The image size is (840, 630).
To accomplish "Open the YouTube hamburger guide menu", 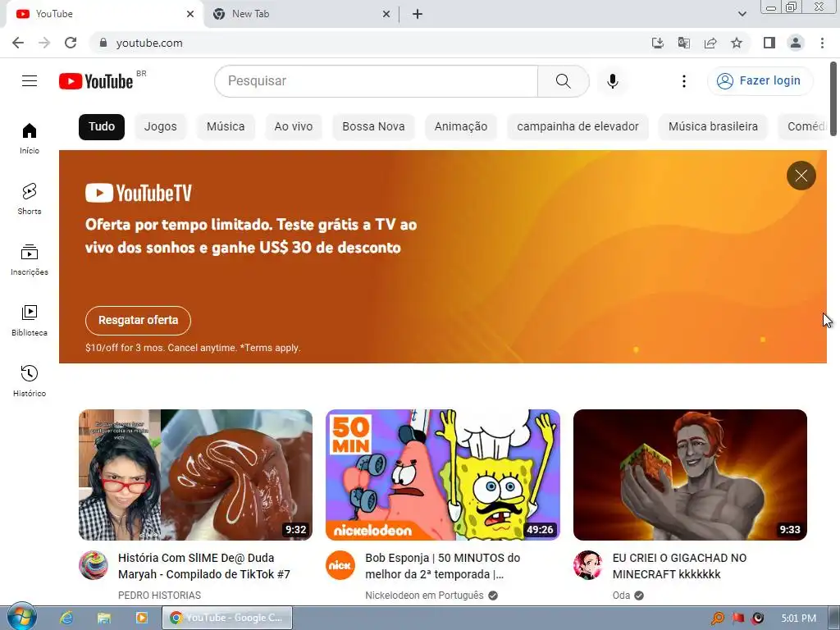I will (30, 81).
